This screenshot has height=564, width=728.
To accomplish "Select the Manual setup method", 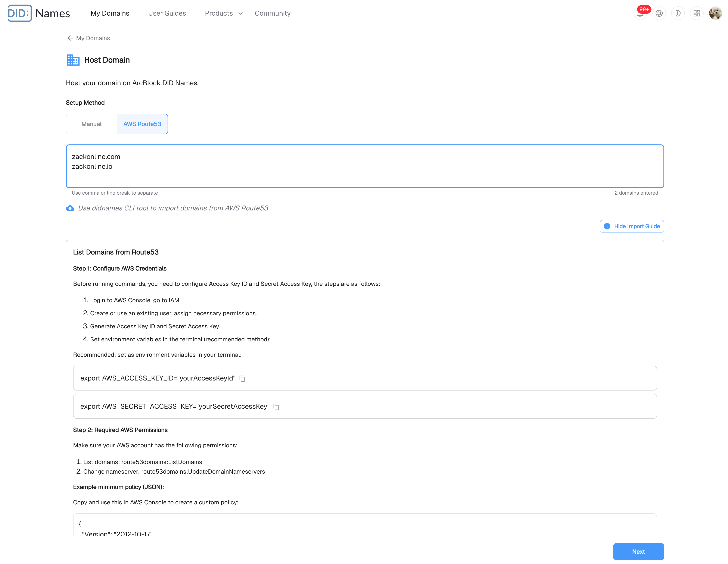I will [x=91, y=124].
